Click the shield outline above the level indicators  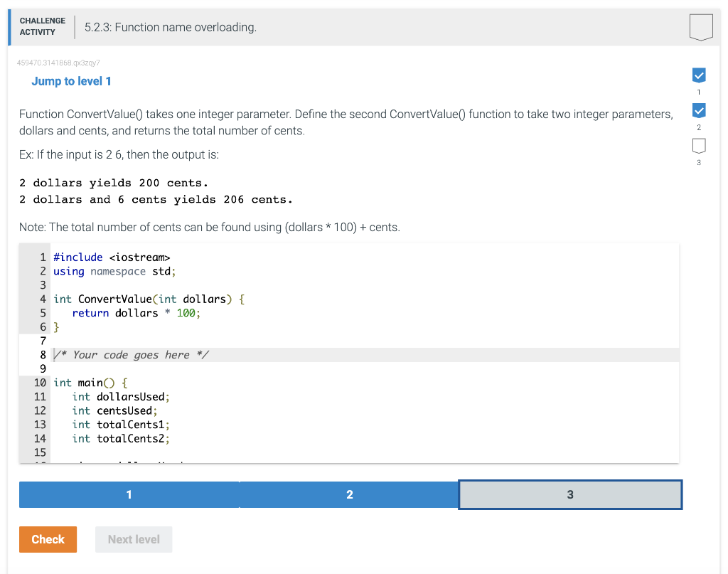[x=700, y=26]
